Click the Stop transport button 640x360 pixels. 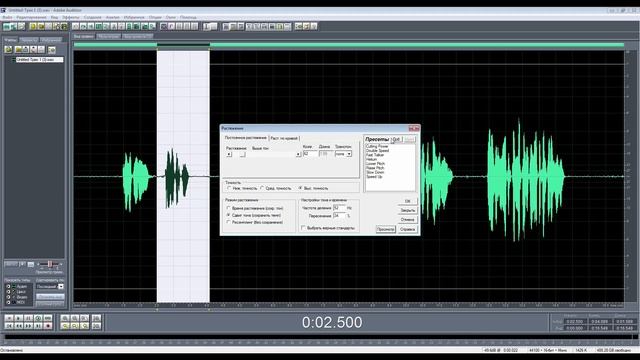click(9, 318)
